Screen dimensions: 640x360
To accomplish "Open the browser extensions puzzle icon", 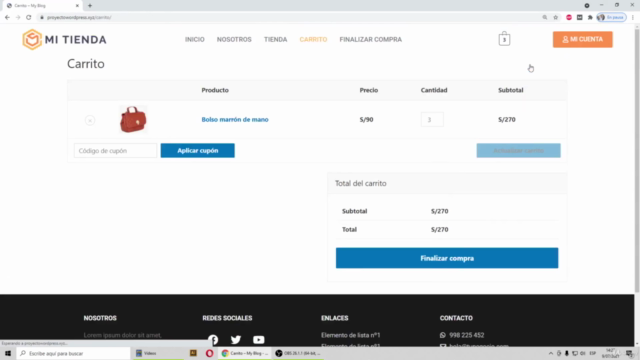I will tap(590, 17).
